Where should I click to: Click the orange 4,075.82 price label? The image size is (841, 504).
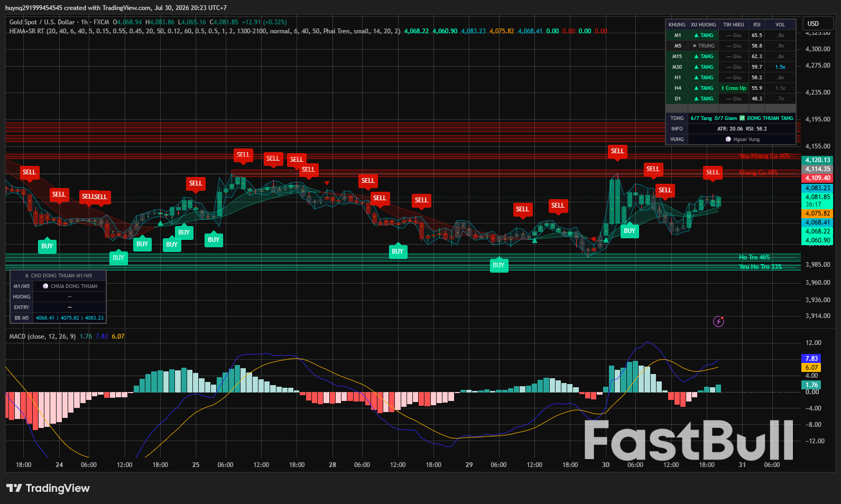pos(817,214)
